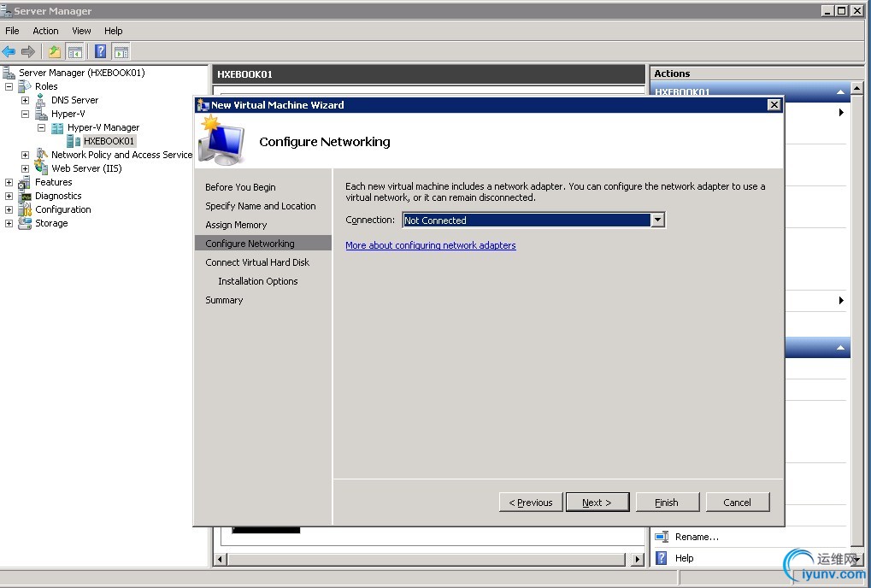The height and width of the screenshot is (588, 871).
Task: Click left arrow of horizontal scrollbar
Action: coord(220,559)
